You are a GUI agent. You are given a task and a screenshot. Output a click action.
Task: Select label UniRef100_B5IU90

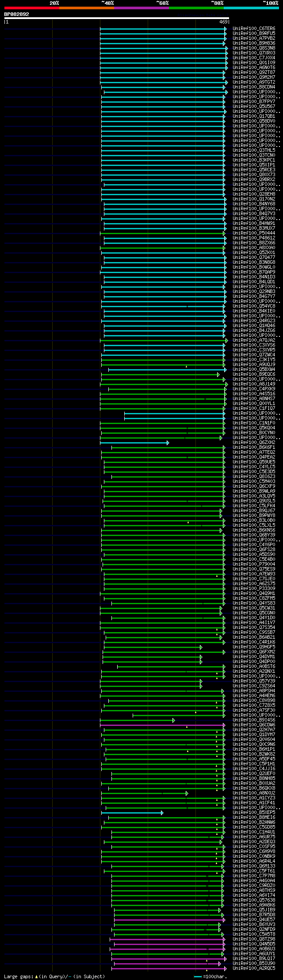[254, 964]
